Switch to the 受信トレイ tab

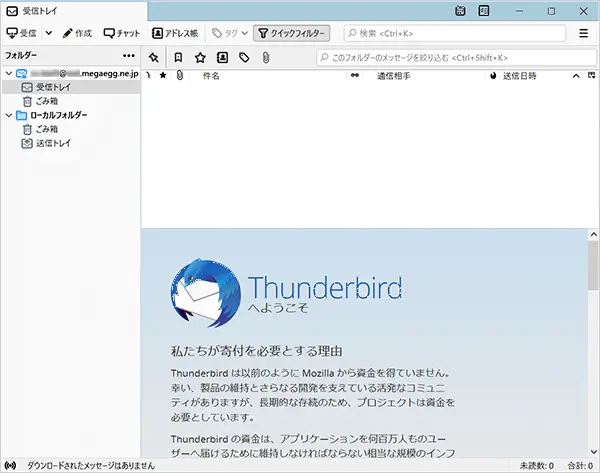coord(74,11)
